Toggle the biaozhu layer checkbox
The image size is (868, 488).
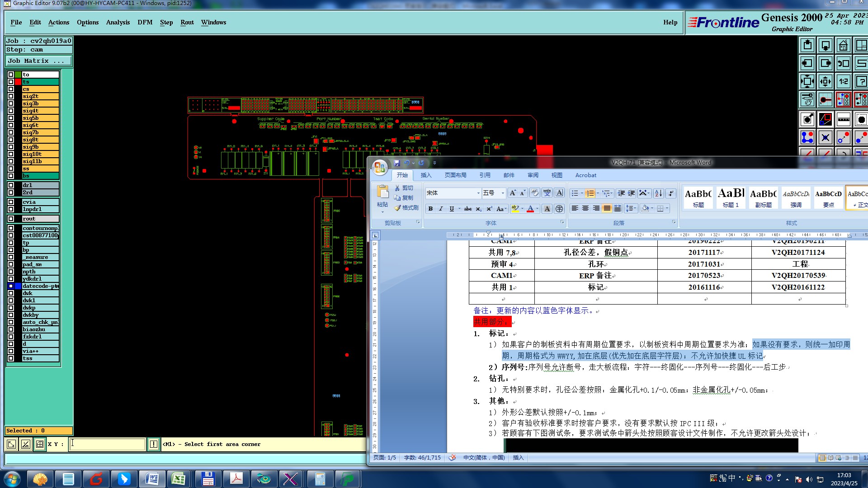(11, 329)
